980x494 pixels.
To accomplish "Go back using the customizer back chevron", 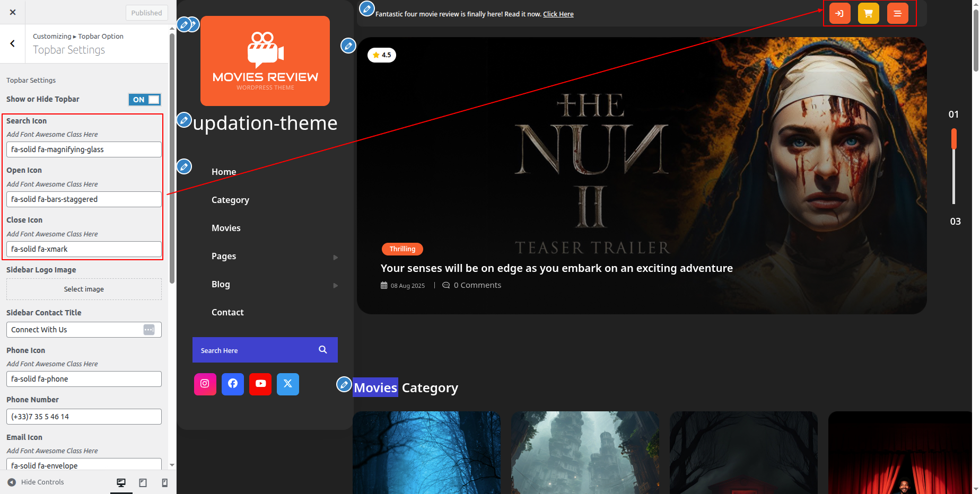I will tap(13, 43).
